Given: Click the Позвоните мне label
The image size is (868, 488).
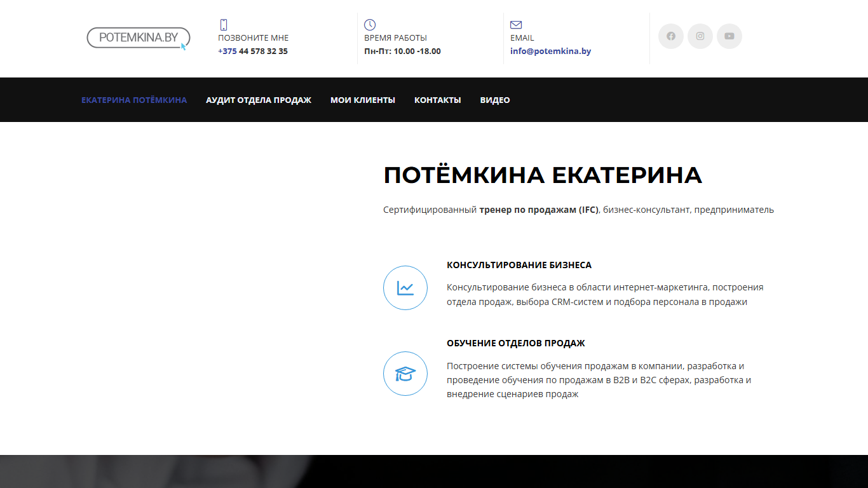Looking at the screenshot, I should [254, 38].
